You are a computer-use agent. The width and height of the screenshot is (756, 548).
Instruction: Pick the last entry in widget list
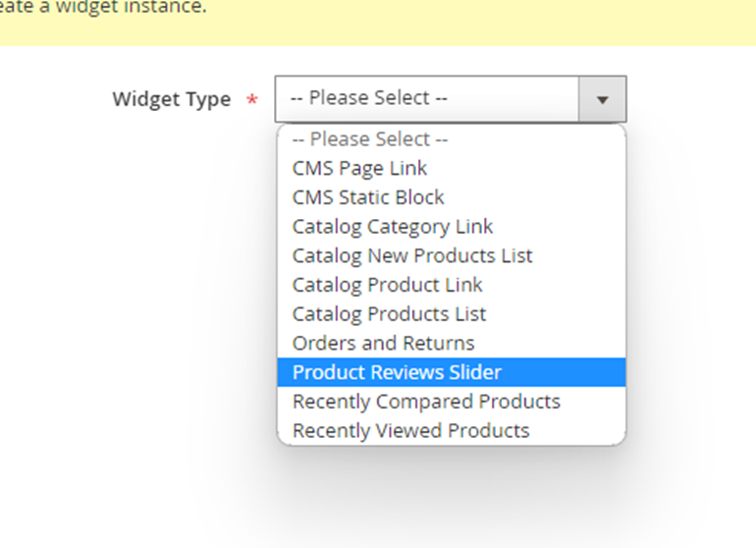(410, 430)
